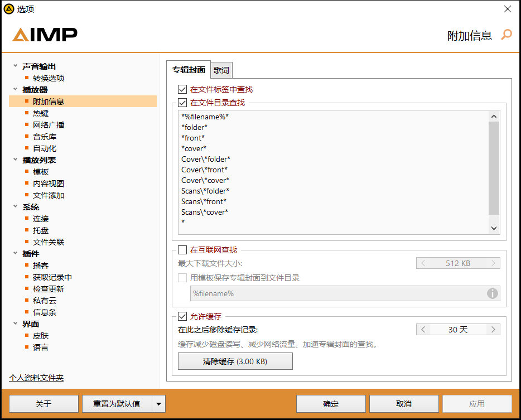The width and height of the screenshot is (521, 420).
Task: Click the 确定 button
Action: point(331,404)
